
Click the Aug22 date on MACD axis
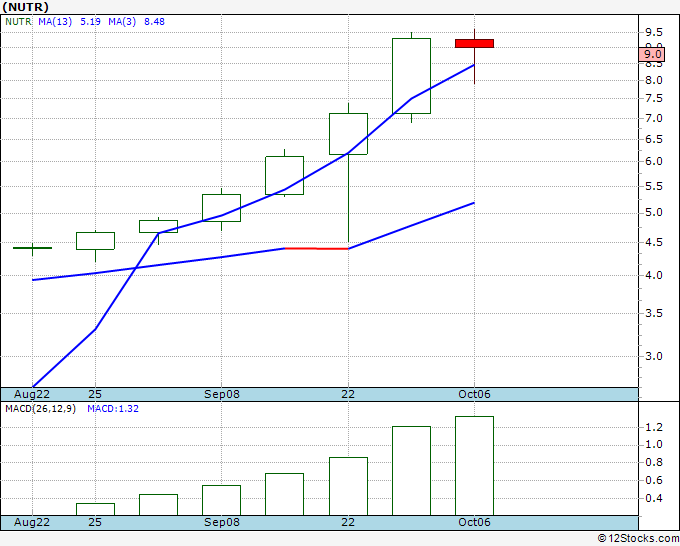(32, 522)
